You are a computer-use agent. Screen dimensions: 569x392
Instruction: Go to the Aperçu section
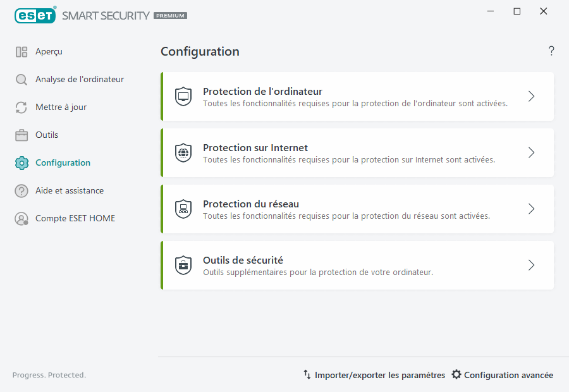coord(49,51)
